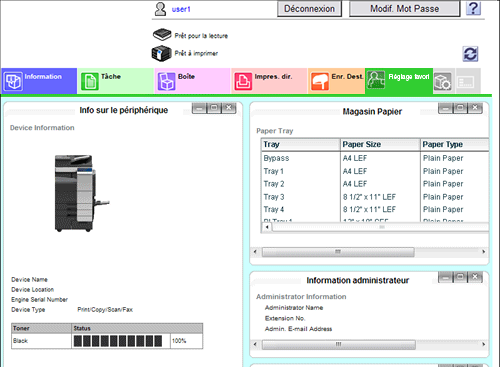This screenshot has width=500, height=367.
Task: Click the printer device image
Action: tap(82, 193)
